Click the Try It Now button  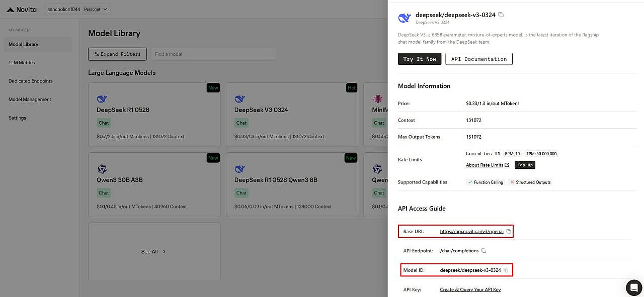click(420, 59)
